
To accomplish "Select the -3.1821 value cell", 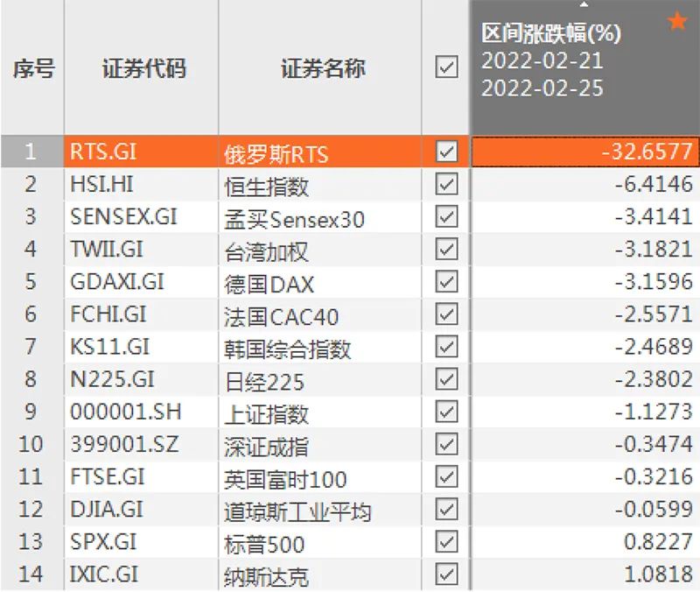I will pyautogui.click(x=585, y=250).
